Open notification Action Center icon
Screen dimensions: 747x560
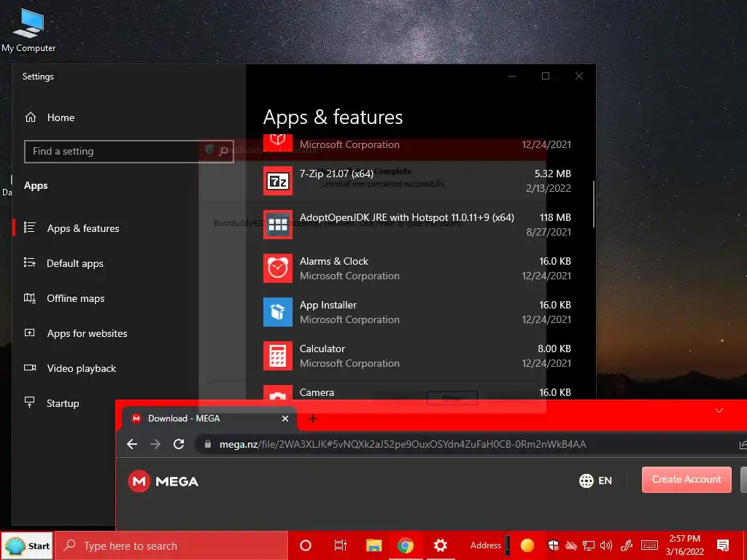[x=723, y=545]
